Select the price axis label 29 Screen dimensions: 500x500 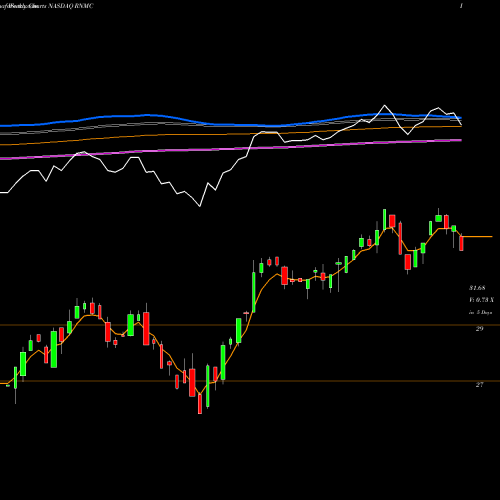479,329
